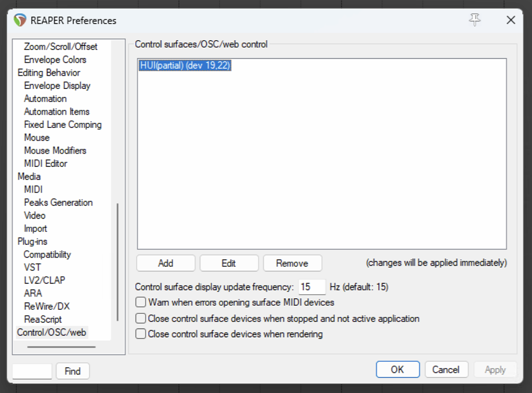Open ReaScript preferences page

[43, 319]
